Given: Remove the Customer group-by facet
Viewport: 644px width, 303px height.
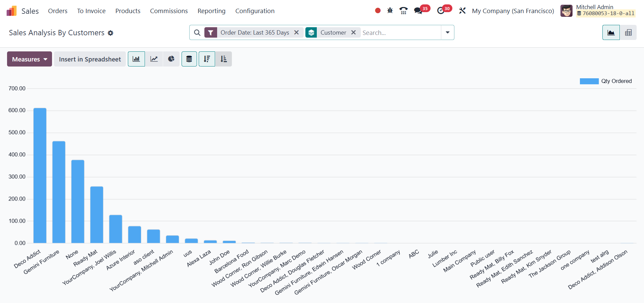Looking at the screenshot, I should (x=353, y=33).
